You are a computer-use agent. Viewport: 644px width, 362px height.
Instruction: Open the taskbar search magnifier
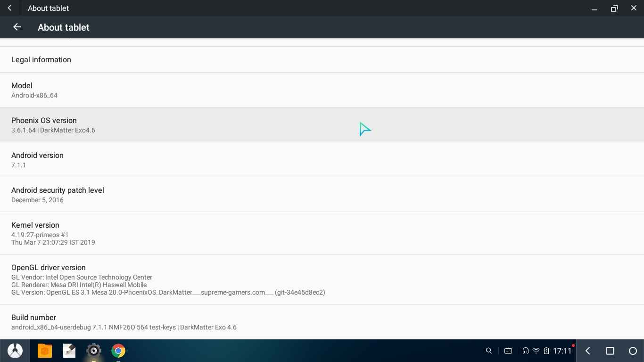(489, 351)
